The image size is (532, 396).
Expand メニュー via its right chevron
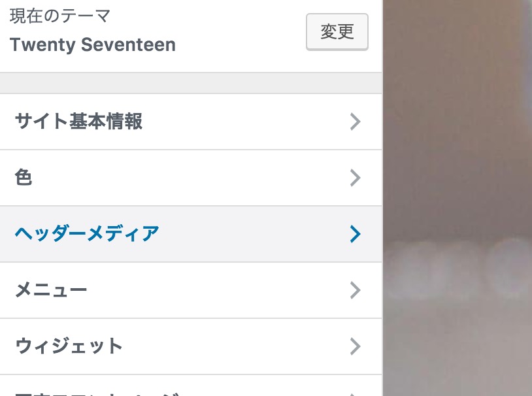point(355,291)
